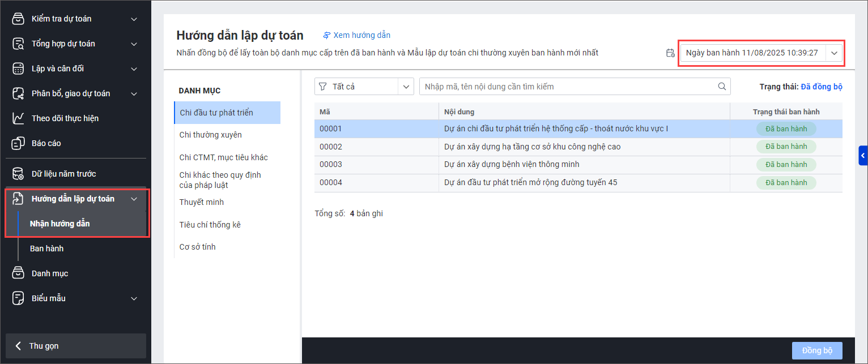Viewport: 868px width, 364px height.
Task: Click the Báo cáo sidebar icon
Action: pos(18,143)
